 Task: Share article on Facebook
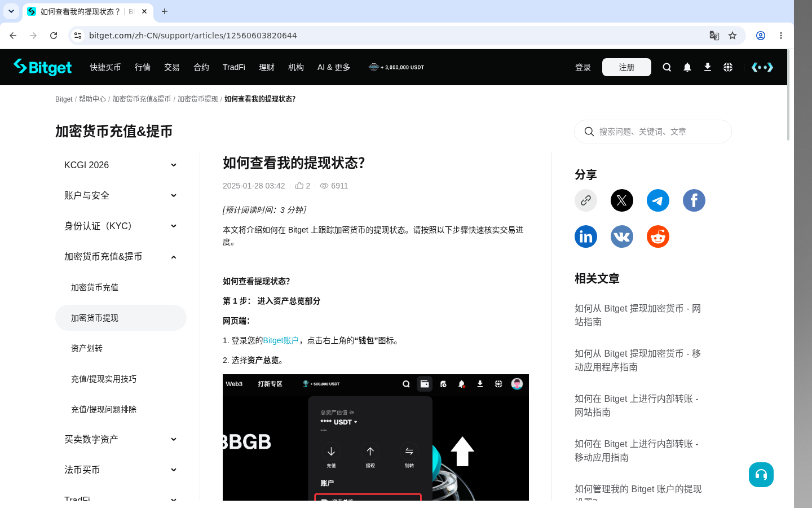[x=694, y=200]
